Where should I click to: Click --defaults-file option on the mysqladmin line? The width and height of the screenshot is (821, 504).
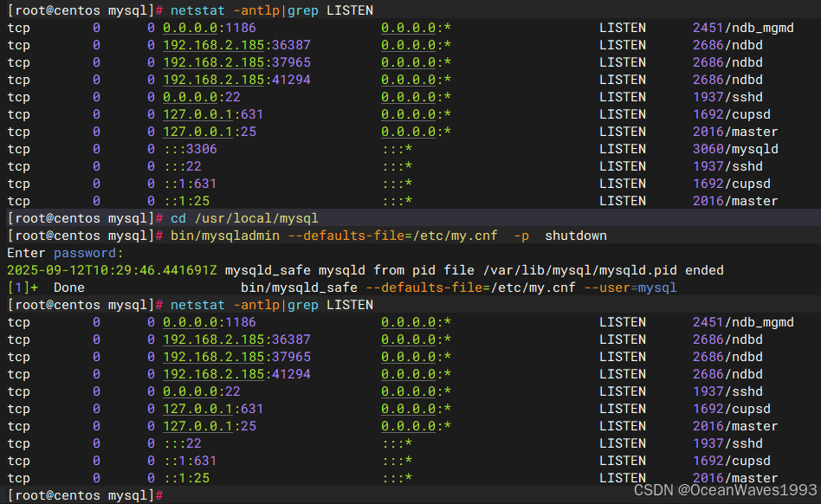(392, 236)
